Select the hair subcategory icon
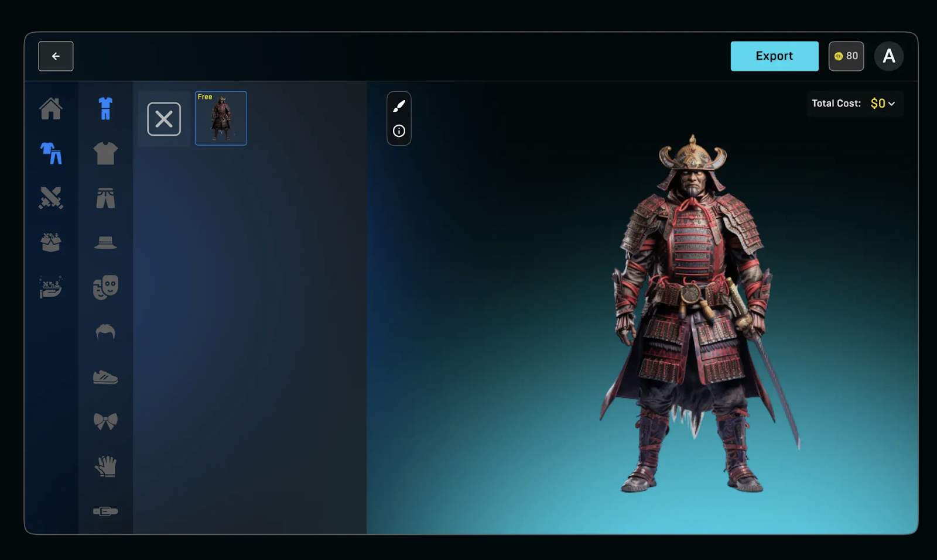 click(105, 332)
